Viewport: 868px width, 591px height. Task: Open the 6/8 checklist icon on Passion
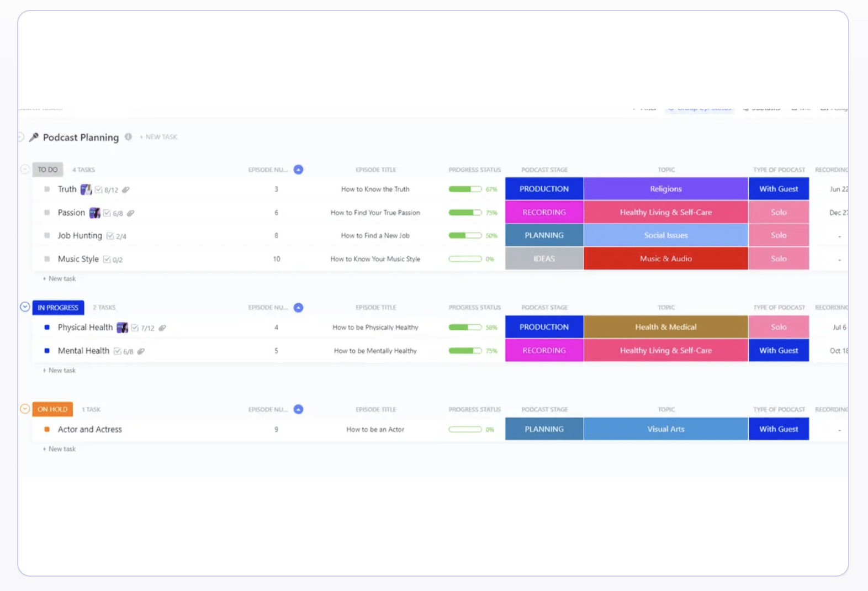pyautogui.click(x=107, y=213)
